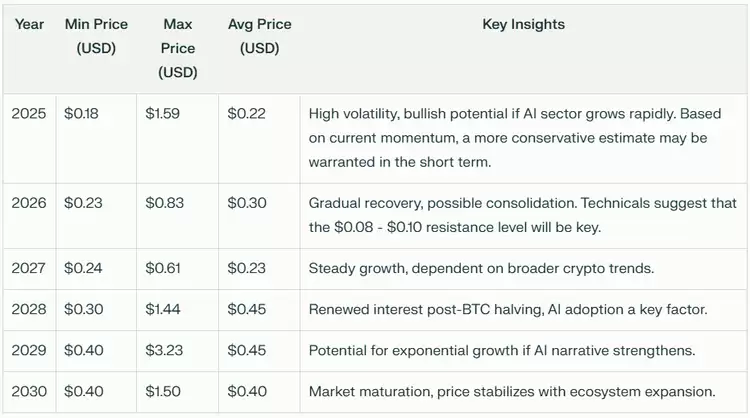Image resolution: width=750 pixels, height=418 pixels.
Task: Select the 2029 year cell
Action: (29, 351)
